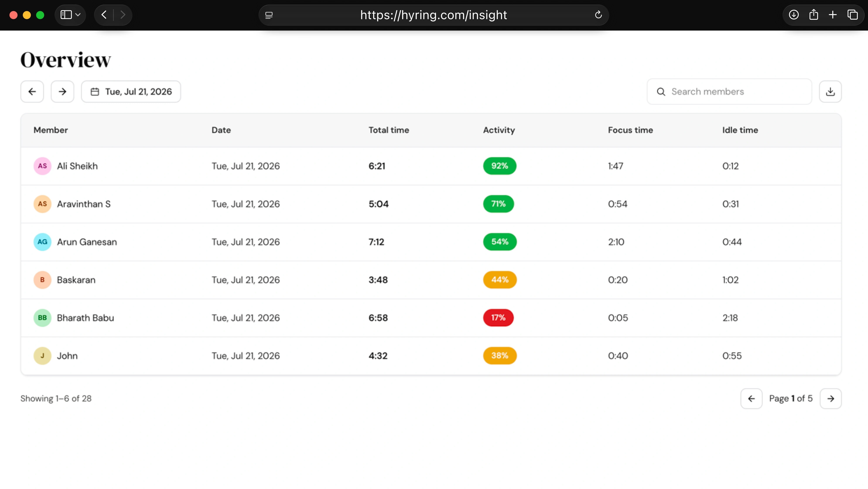Viewport: 868px width, 489px height.
Task: Click Aravinthan S's orange AS avatar
Action: [43, 204]
